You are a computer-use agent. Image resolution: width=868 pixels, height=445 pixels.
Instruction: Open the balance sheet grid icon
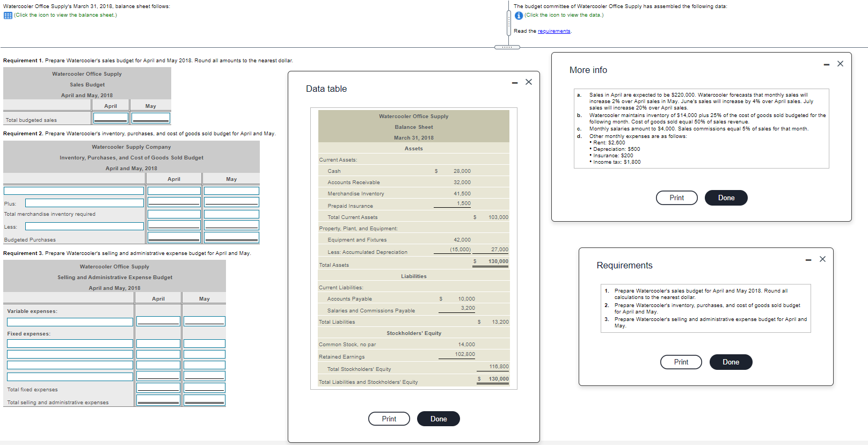(8, 15)
